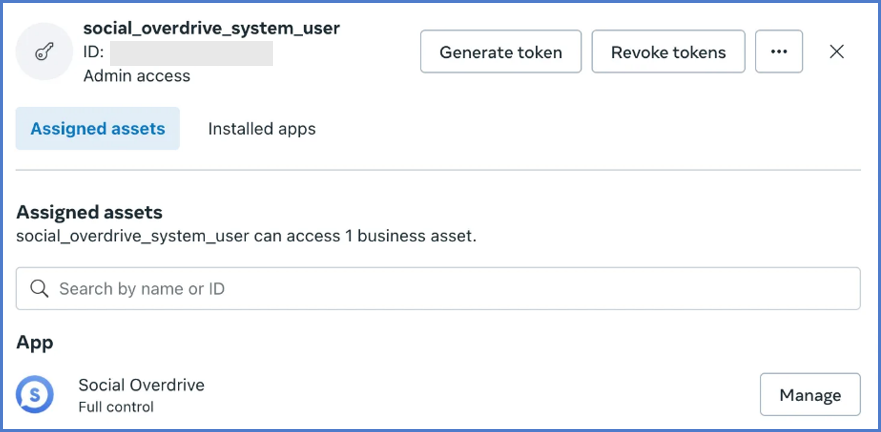The image size is (881, 432).
Task: Close the system user panel
Action: pyautogui.click(x=837, y=52)
